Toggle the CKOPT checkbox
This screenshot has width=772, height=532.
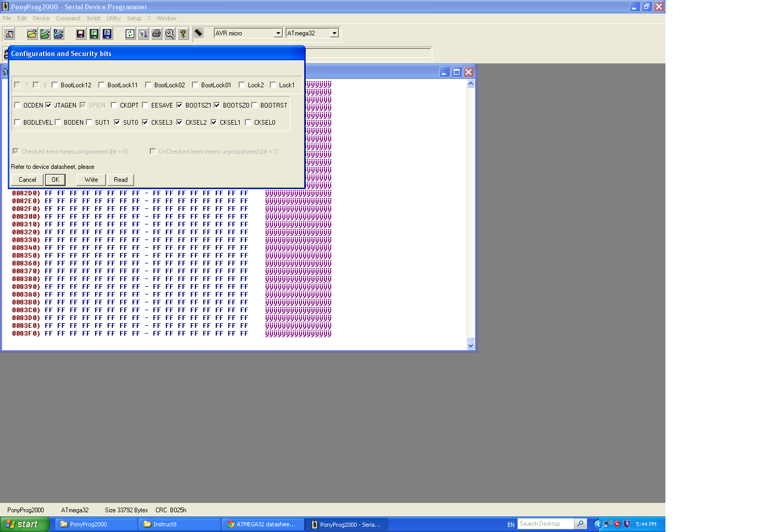[x=114, y=105]
